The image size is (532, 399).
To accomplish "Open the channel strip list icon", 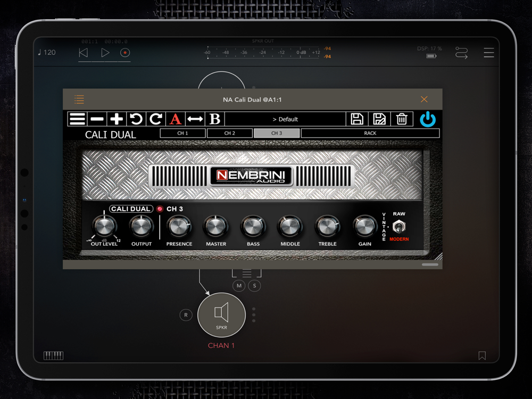I will (247, 273).
